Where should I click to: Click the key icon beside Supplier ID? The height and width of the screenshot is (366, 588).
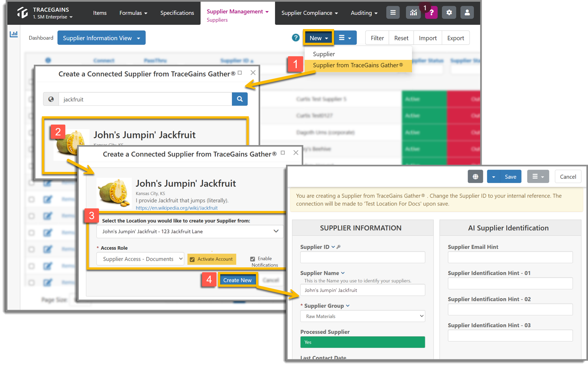coord(338,247)
